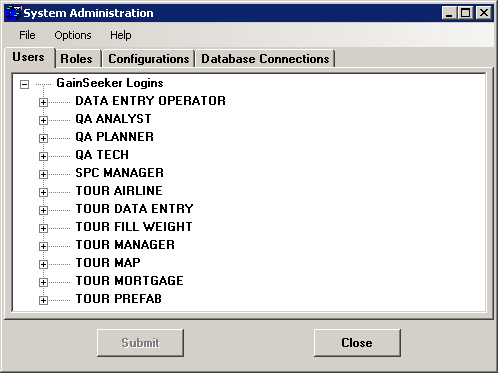Open the Options menu

(73, 35)
